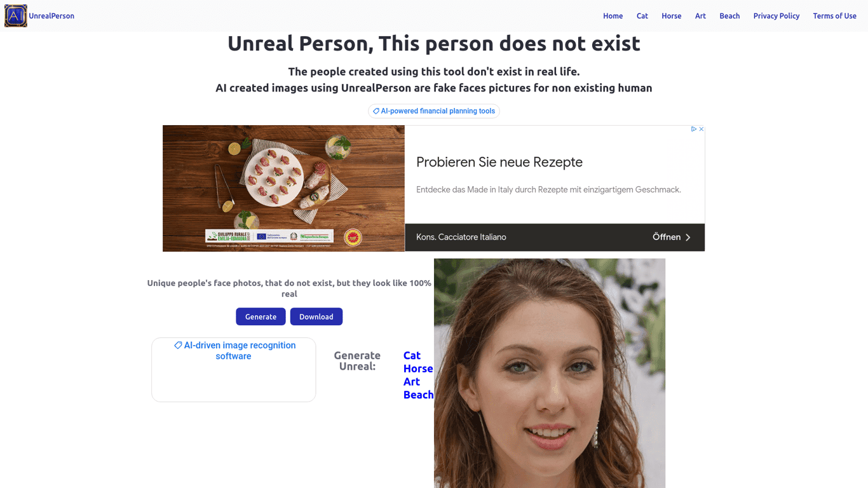Click the UnrealPerson AI logo icon
Screen dimensions: 868x488
16,16
